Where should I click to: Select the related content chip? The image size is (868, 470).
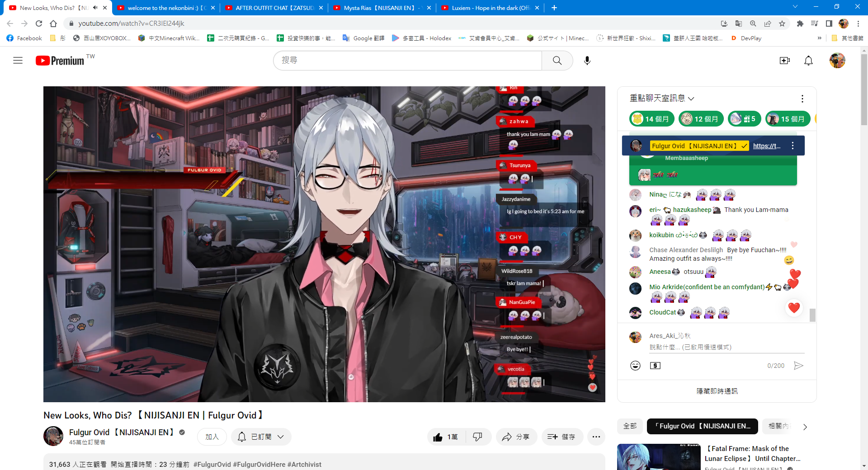point(778,426)
